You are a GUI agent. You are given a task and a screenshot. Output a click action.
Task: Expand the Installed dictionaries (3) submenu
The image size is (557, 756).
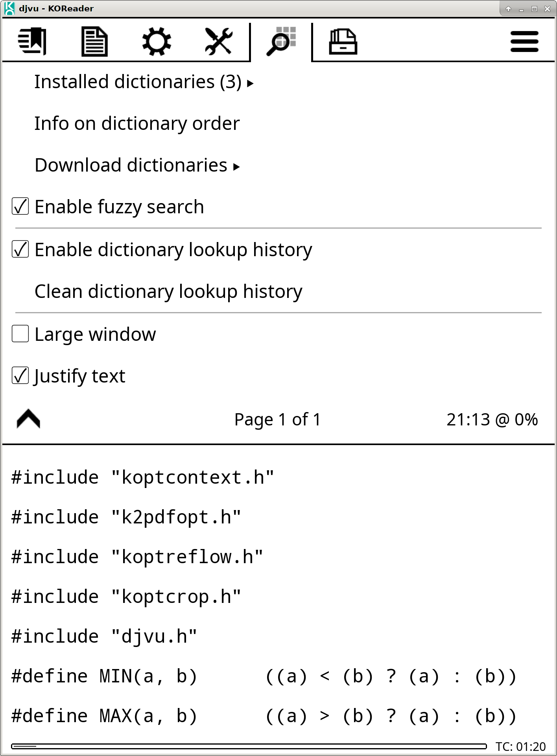142,82
